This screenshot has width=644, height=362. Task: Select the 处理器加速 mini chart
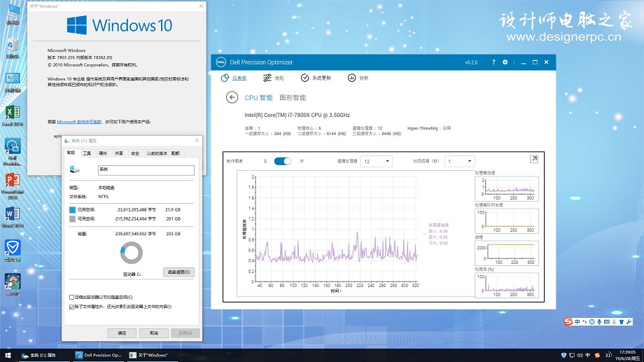pos(507,188)
